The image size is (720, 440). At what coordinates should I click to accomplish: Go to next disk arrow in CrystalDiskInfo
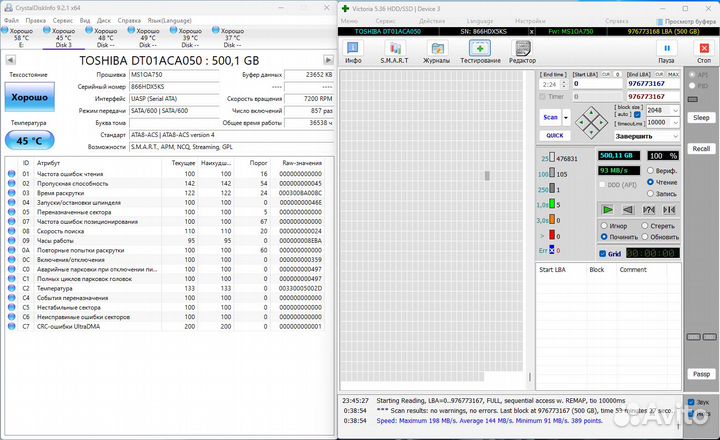[327, 61]
